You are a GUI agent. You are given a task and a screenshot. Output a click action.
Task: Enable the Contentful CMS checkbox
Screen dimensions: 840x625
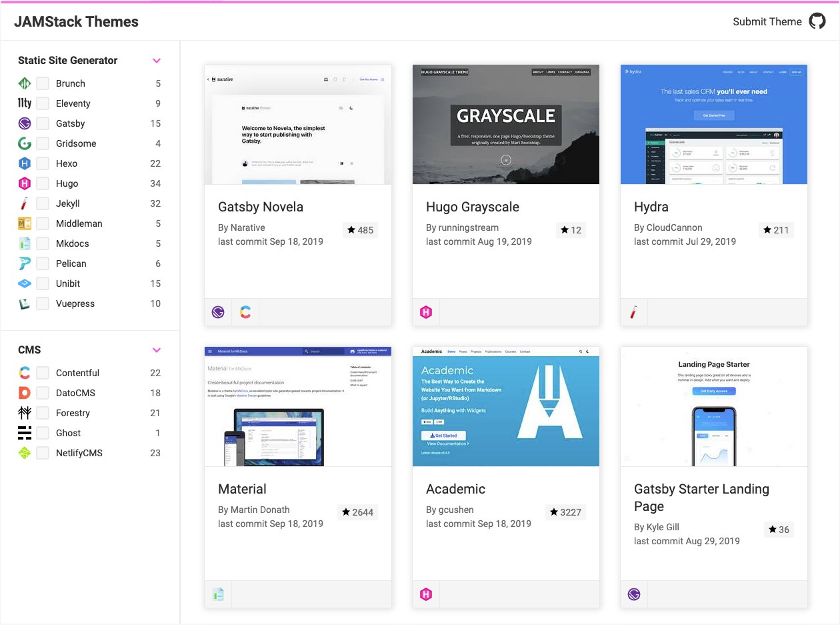[x=43, y=373]
